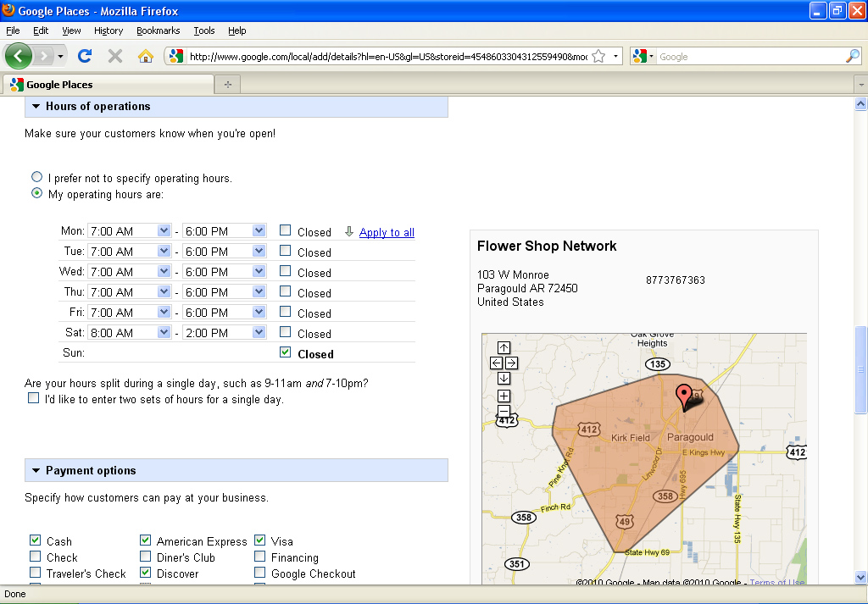Click the red map location pin
The width and height of the screenshot is (868, 604).
coord(684,397)
